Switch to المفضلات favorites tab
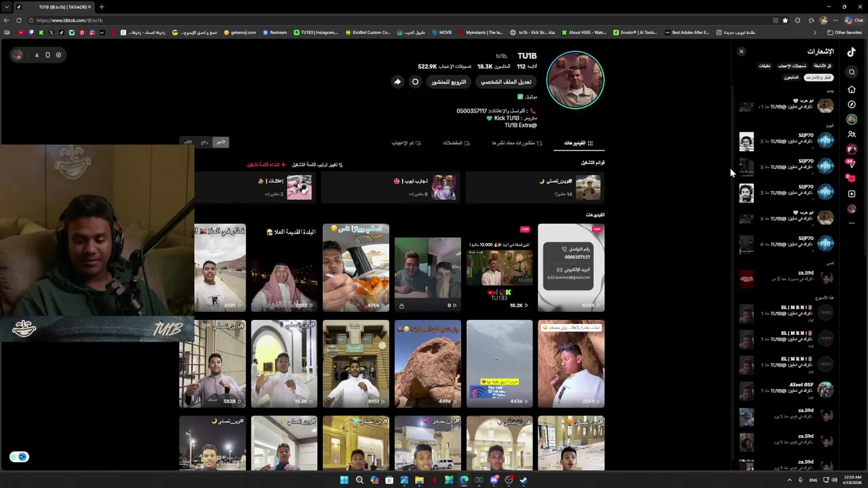868x488 pixels. pyautogui.click(x=456, y=143)
